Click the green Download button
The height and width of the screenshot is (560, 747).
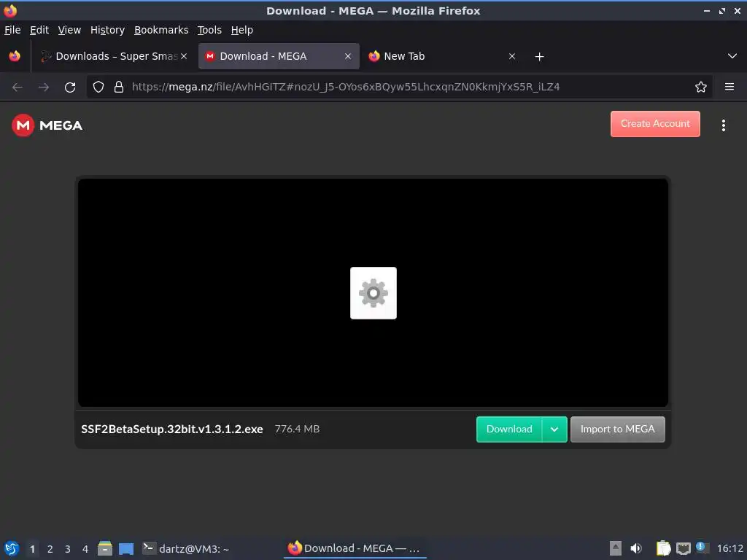[x=508, y=429]
